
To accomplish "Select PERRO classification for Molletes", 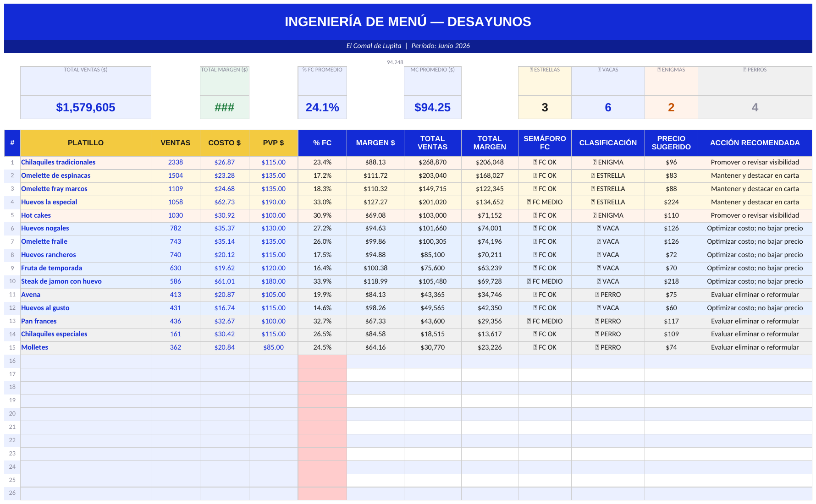I will [608, 347].
